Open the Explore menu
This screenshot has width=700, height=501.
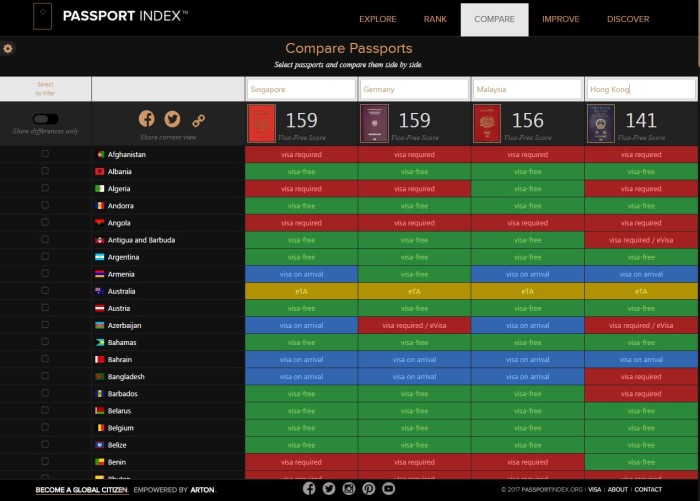[x=378, y=19]
